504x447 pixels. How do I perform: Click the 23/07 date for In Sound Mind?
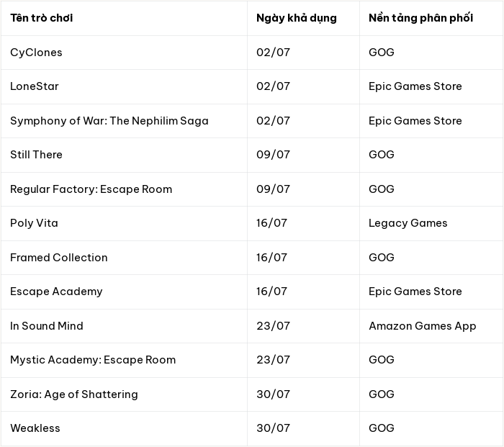pyautogui.click(x=273, y=326)
